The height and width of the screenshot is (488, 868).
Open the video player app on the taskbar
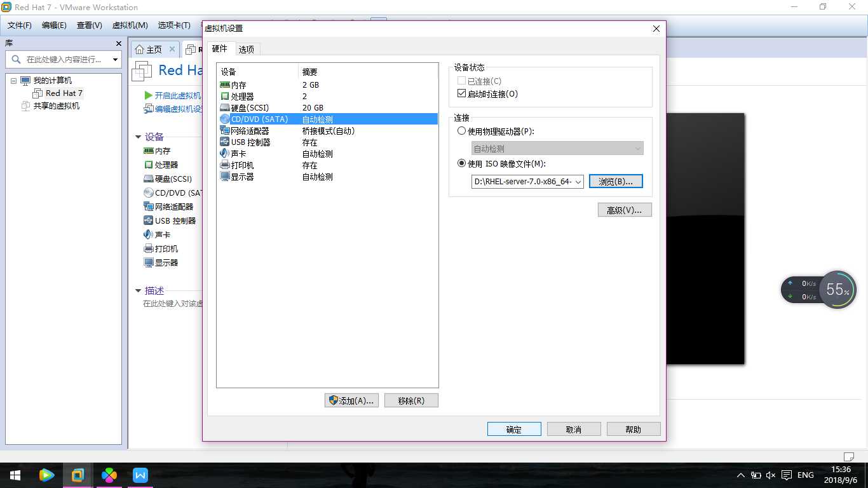point(46,475)
